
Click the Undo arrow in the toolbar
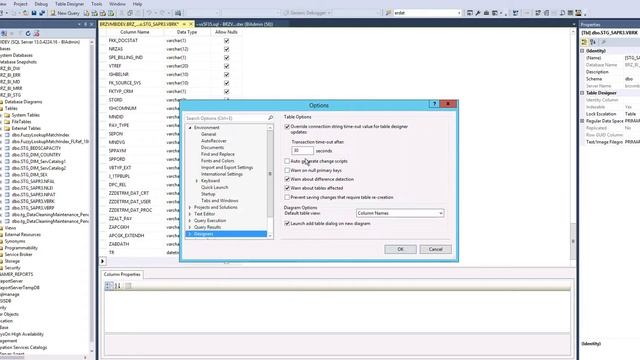149,13
